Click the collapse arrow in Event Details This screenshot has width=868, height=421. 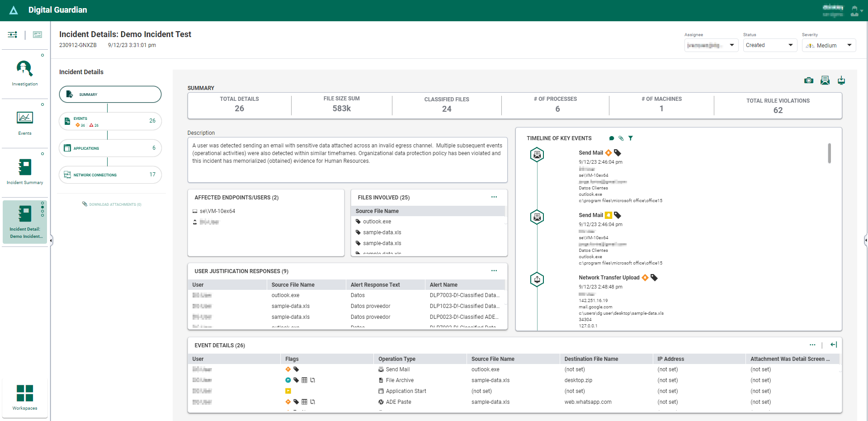(834, 345)
